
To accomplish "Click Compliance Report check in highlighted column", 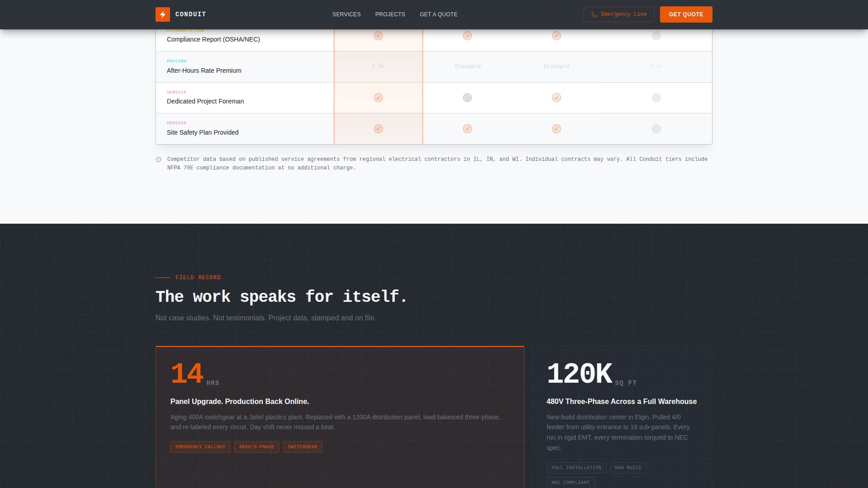I will 378,36.
